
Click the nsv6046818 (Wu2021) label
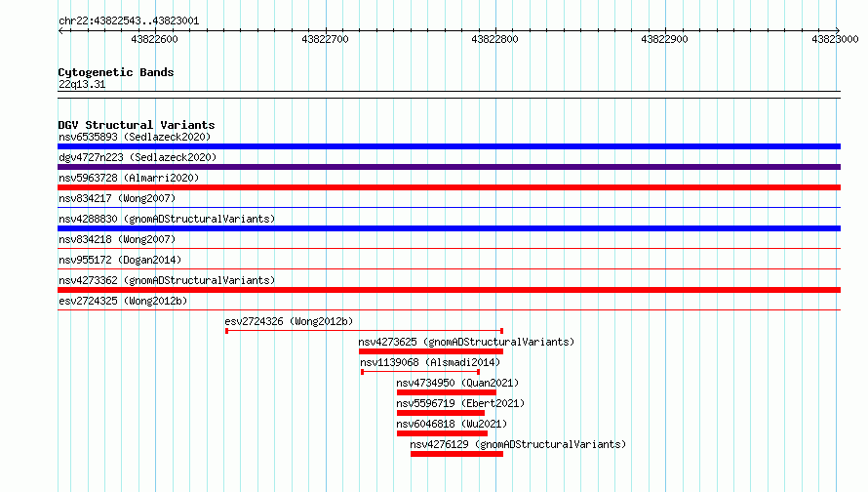(x=452, y=424)
